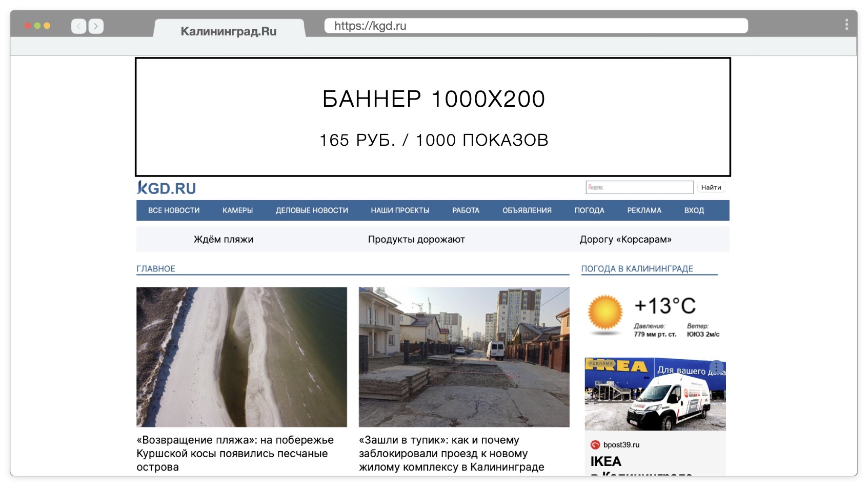Open the ВСЕ НОВОСТИ menu item
This screenshot has width=868, height=486.
tap(174, 210)
